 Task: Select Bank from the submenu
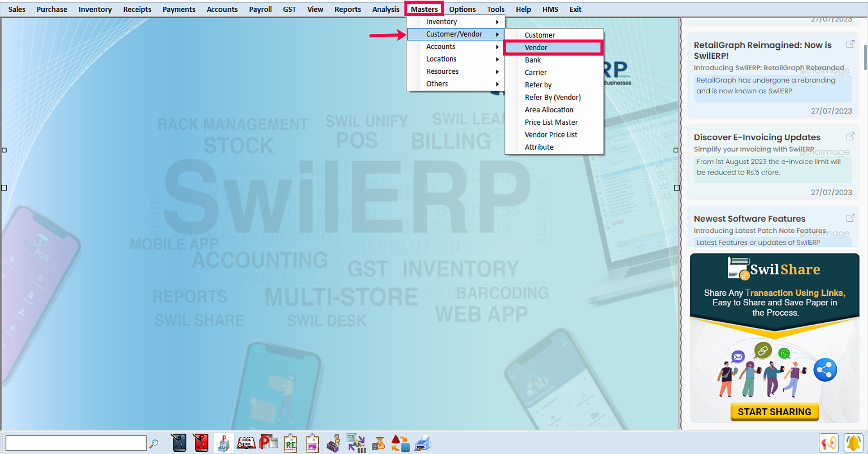554,60
